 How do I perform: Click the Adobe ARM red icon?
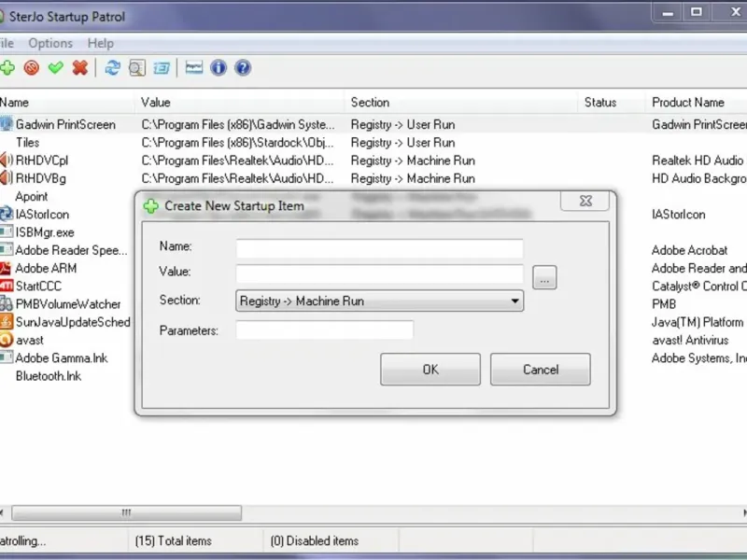[6, 268]
